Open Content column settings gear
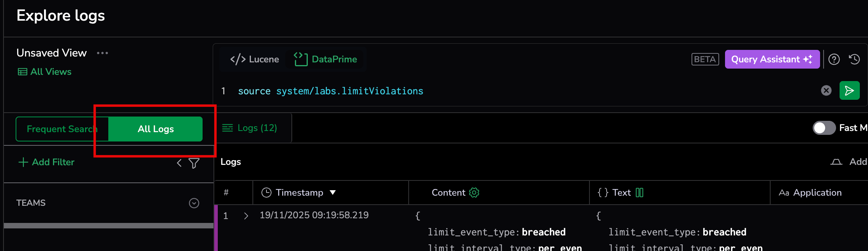This screenshot has height=251, width=868. click(x=474, y=193)
